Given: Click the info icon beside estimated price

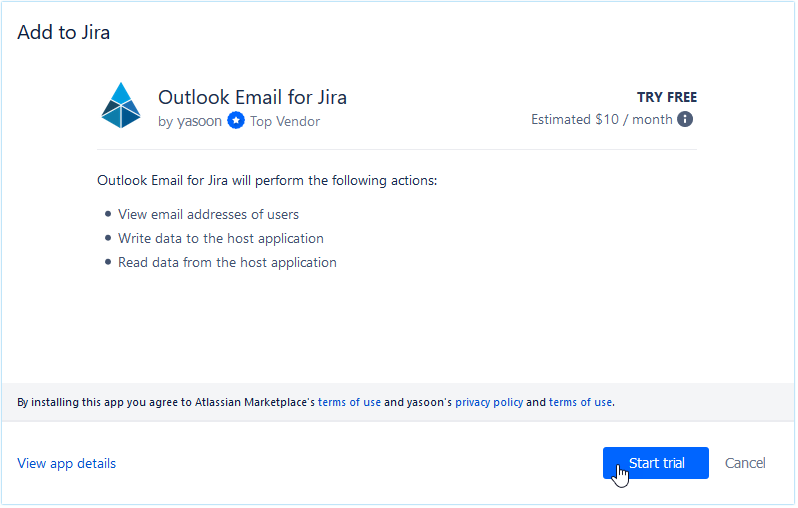Looking at the screenshot, I should (x=685, y=119).
